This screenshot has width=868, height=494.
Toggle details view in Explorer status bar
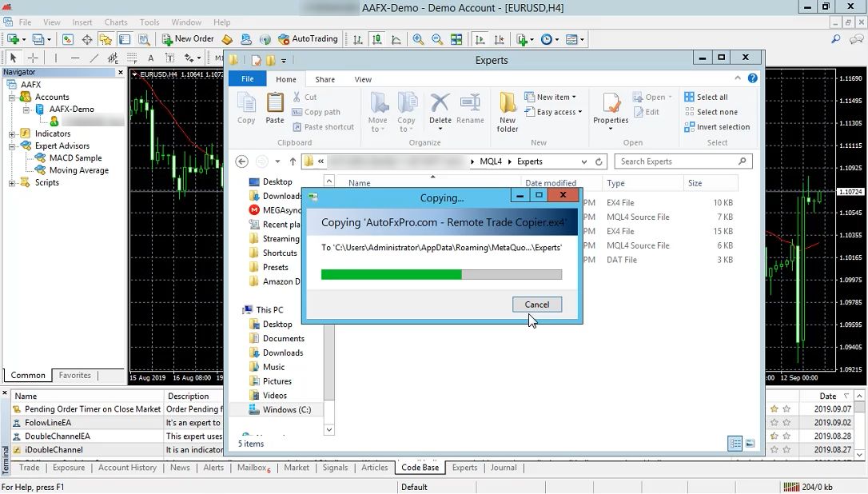[735, 444]
